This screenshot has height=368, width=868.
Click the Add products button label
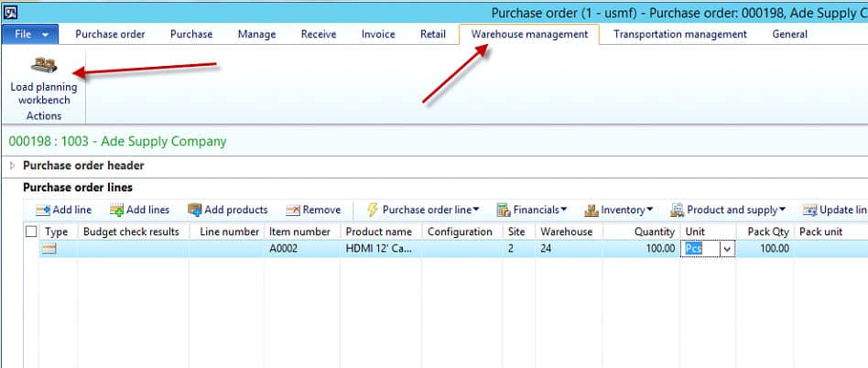pyautogui.click(x=236, y=211)
